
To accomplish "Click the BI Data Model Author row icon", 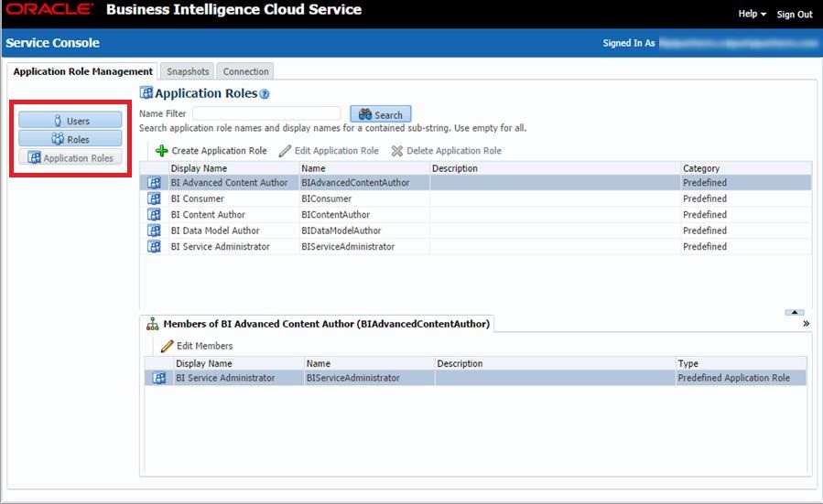I will (154, 231).
